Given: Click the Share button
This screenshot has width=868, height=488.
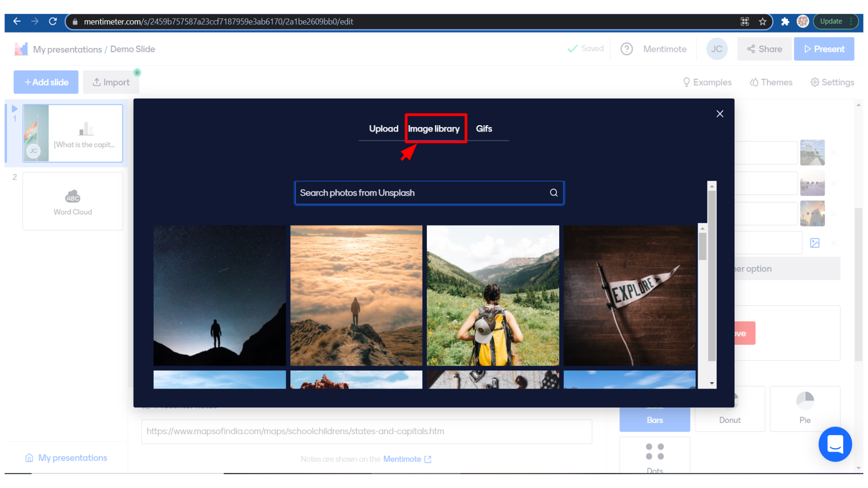Looking at the screenshot, I should pyautogui.click(x=764, y=49).
